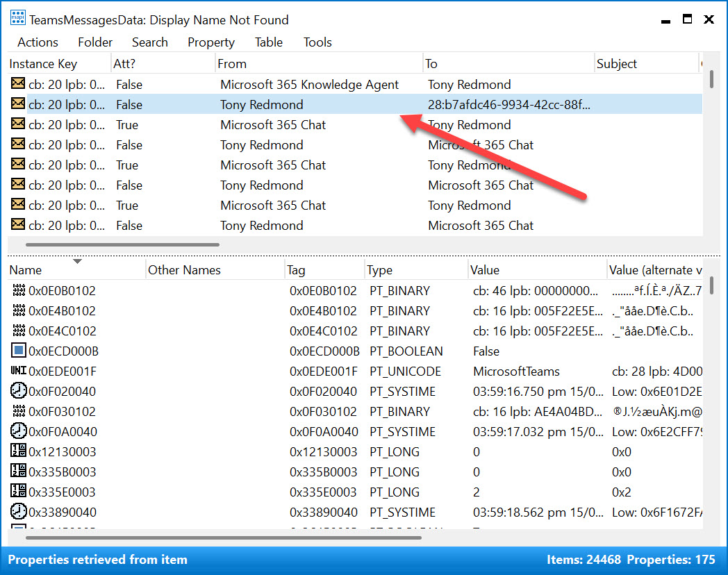Click the long-integer icon beside 0x12130003
Screen dimensions: 728x575
click(19, 452)
